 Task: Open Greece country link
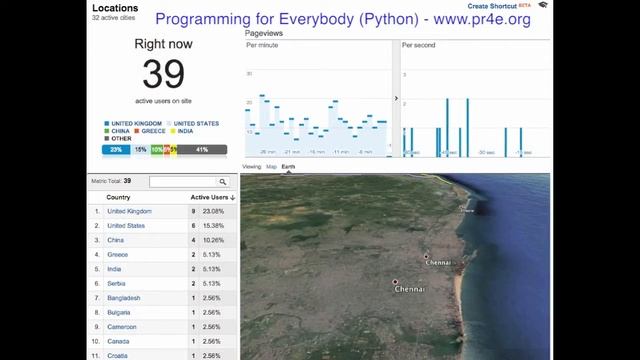coord(118,254)
